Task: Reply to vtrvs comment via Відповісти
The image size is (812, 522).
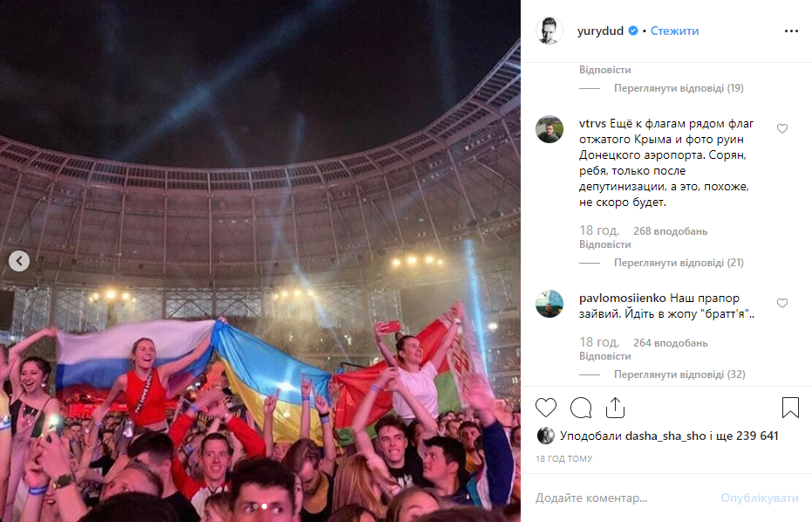Action: pyautogui.click(x=605, y=244)
